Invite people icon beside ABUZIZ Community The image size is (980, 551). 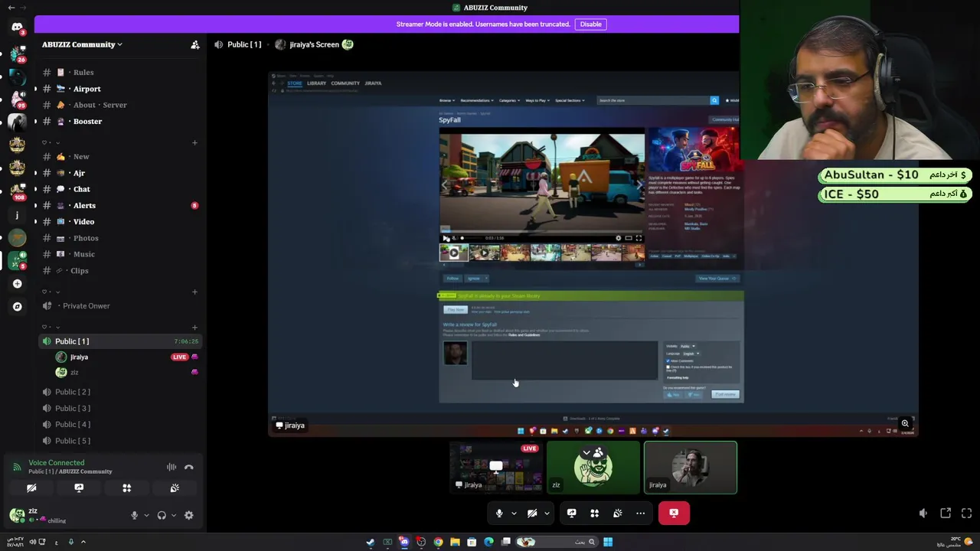[x=195, y=44]
